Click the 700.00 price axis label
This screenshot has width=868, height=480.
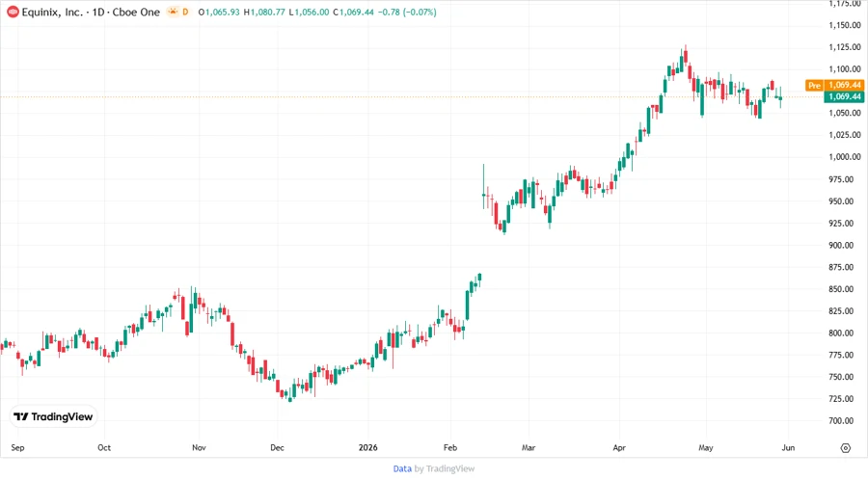pyautogui.click(x=841, y=421)
